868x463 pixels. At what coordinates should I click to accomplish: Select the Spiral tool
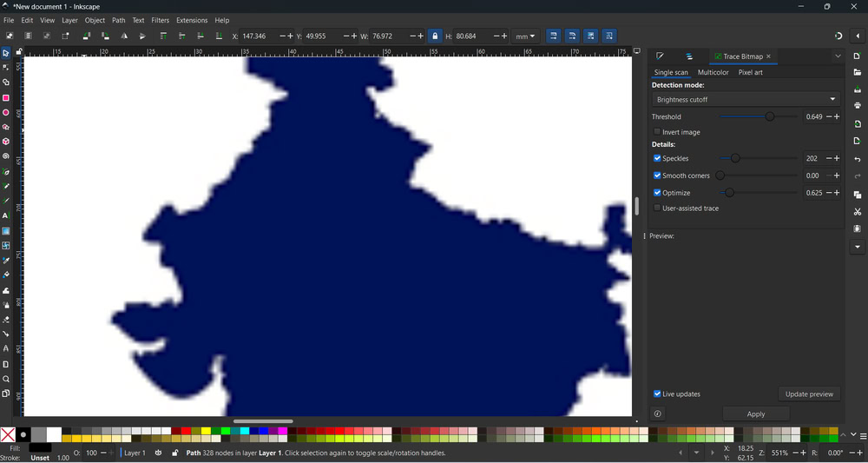(5, 156)
